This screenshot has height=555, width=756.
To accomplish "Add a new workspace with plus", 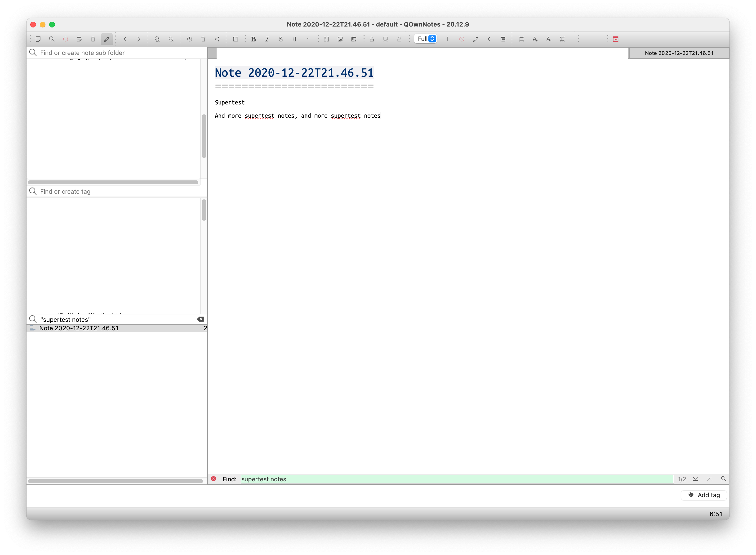I will (x=448, y=39).
